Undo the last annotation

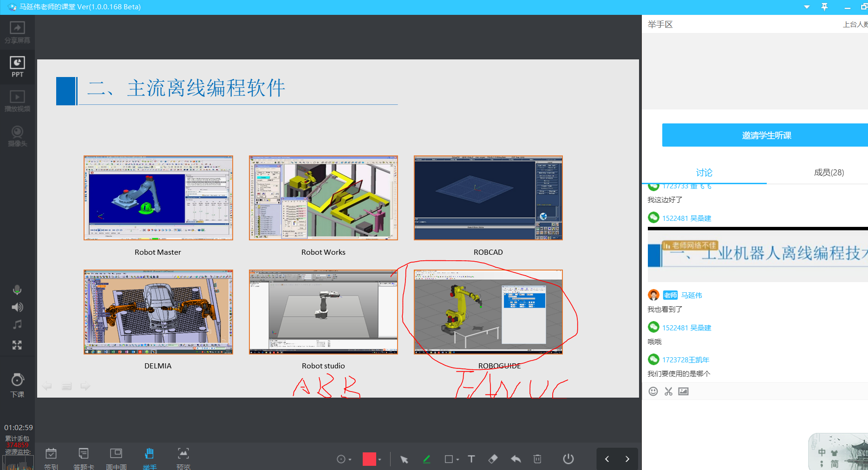pos(516,459)
